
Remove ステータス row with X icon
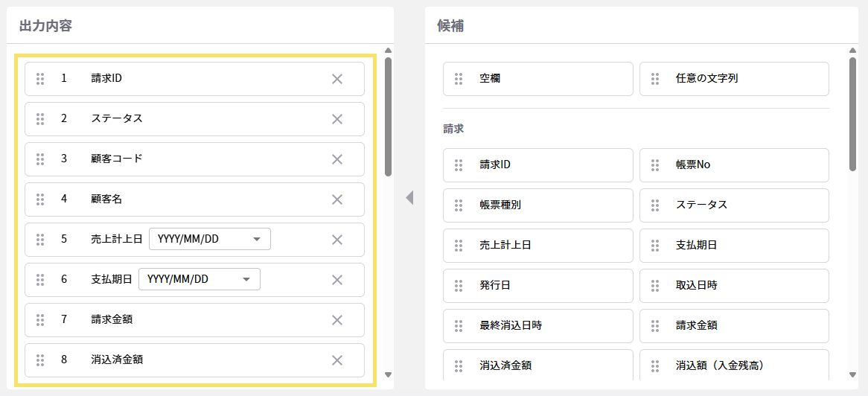click(x=336, y=119)
